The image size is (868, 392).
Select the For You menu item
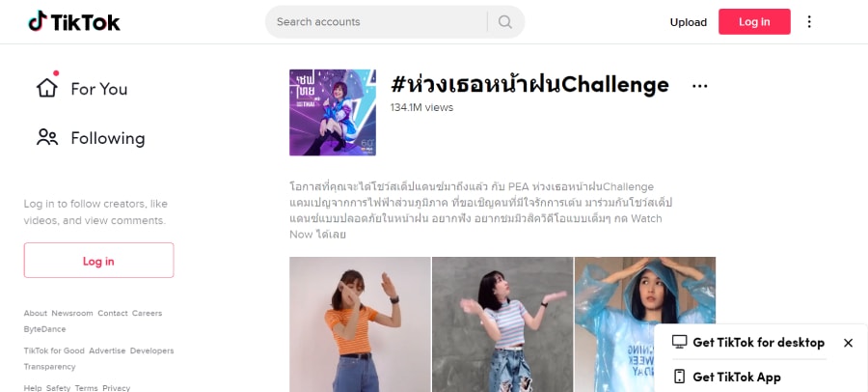click(82, 89)
